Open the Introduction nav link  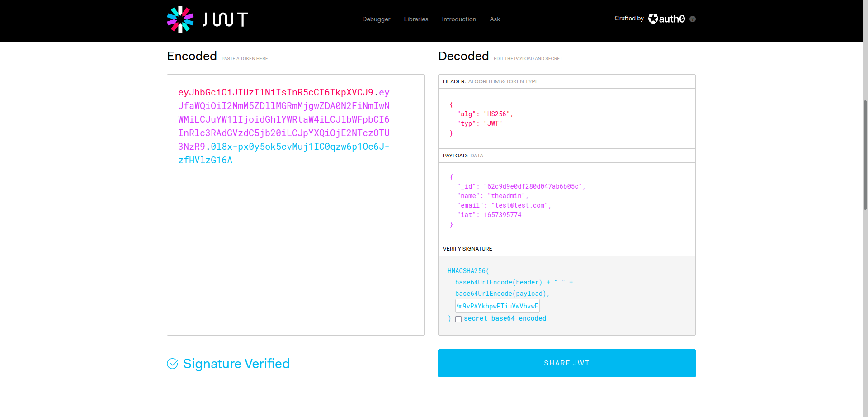point(458,19)
